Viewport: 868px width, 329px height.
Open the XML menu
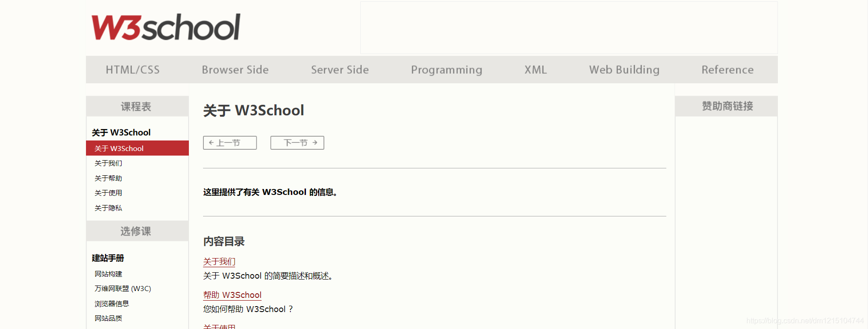536,70
